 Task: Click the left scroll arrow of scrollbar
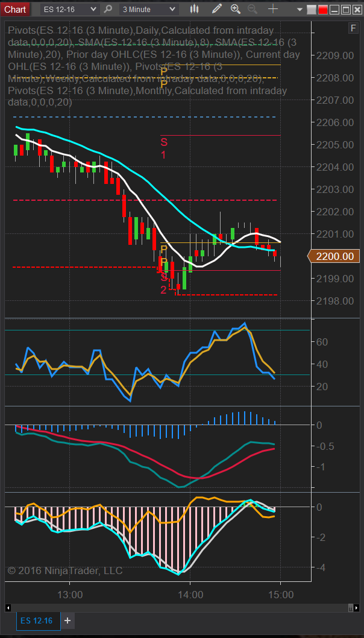(x=8, y=607)
